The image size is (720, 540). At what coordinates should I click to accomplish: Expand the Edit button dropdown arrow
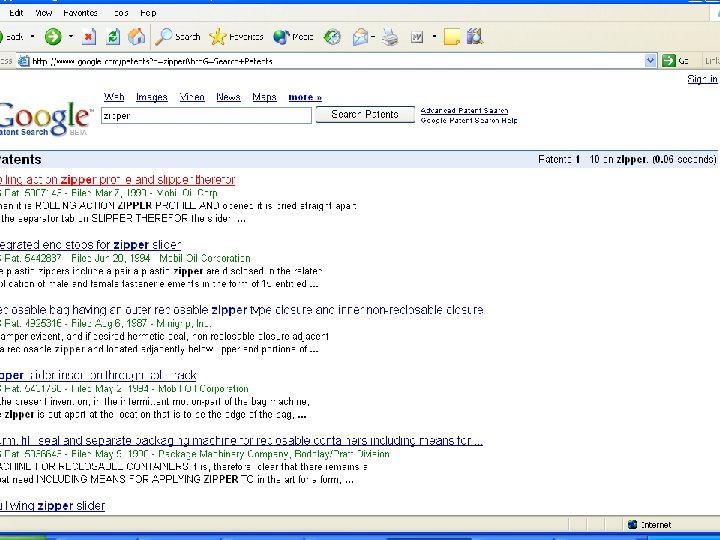[434, 36]
